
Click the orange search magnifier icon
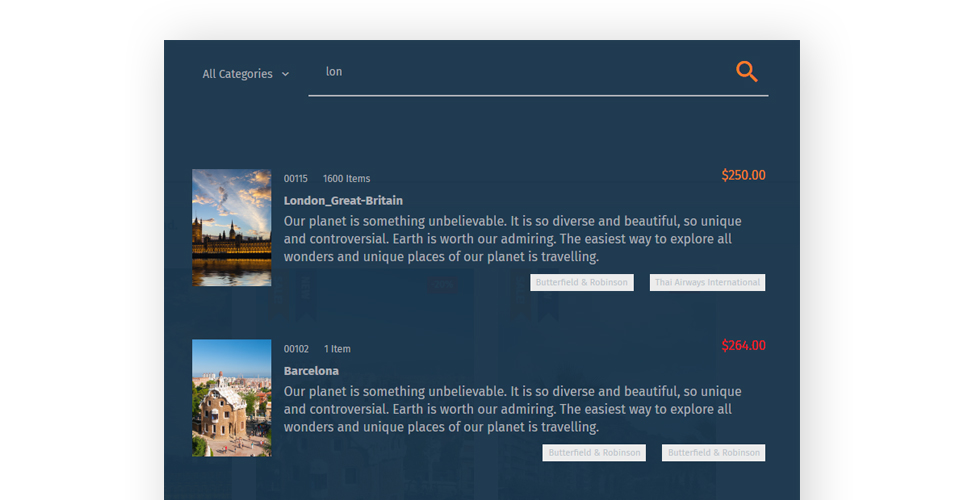point(747,71)
